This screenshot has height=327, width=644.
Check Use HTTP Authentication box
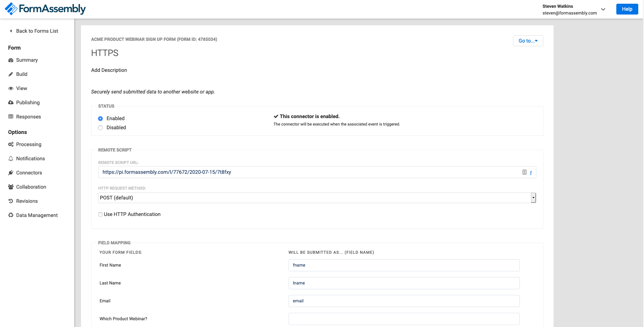click(100, 214)
